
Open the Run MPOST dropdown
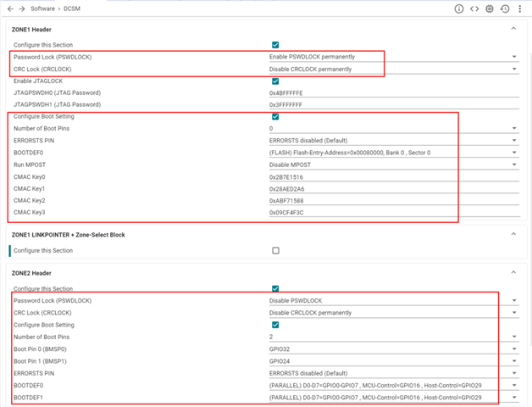(x=390, y=164)
